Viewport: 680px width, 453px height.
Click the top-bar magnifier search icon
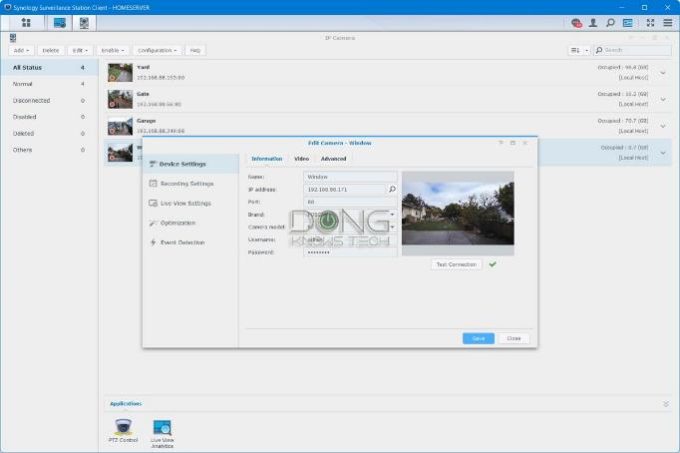coord(610,23)
